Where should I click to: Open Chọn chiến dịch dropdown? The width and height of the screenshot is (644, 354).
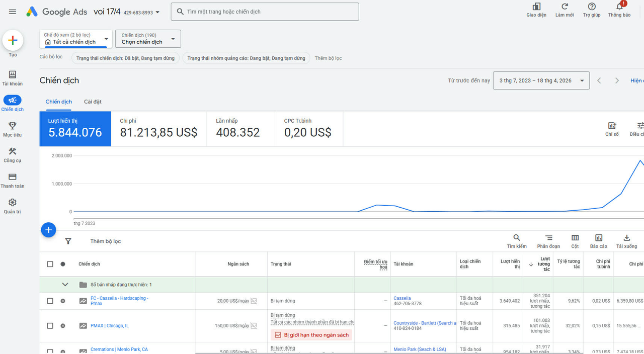(x=148, y=39)
